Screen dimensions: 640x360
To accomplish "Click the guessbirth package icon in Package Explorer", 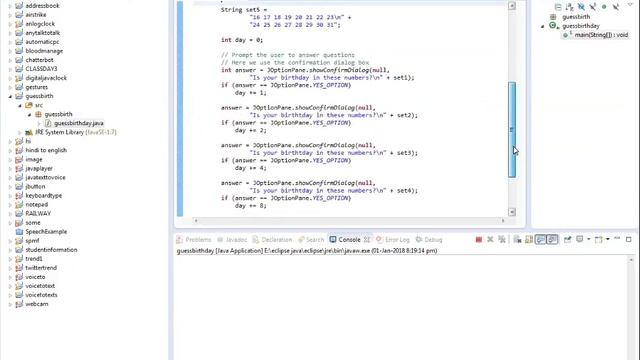I will pyautogui.click(x=38, y=114).
